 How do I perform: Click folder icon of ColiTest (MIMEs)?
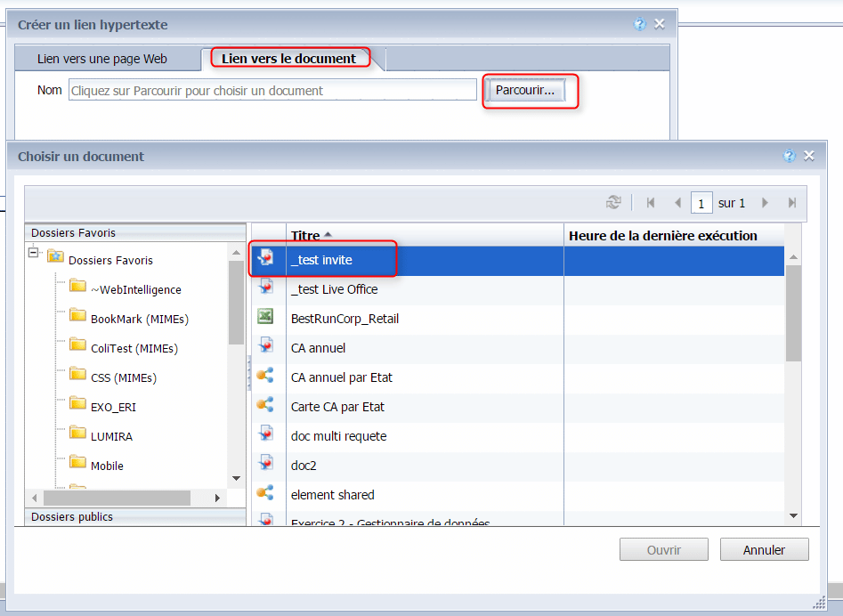click(x=78, y=344)
